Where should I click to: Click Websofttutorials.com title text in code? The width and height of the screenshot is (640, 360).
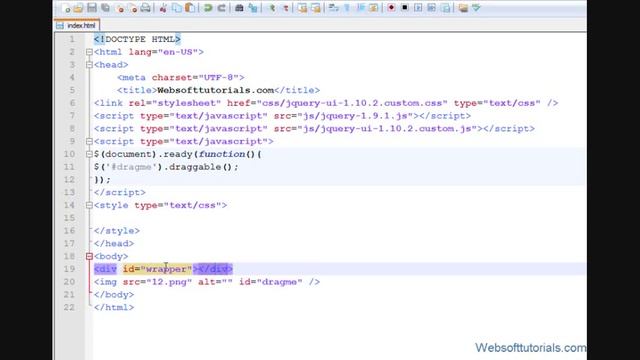(216, 90)
